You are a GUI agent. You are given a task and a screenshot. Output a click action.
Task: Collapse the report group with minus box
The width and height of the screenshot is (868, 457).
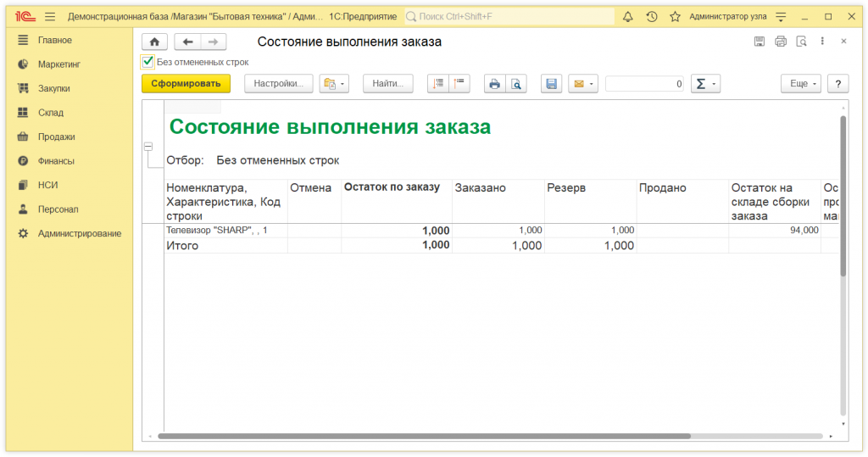tap(148, 147)
